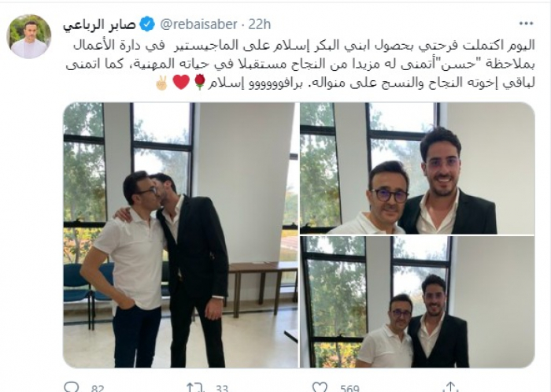Click the @rebaisaber handle
The image size is (551, 392).
(x=199, y=24)
